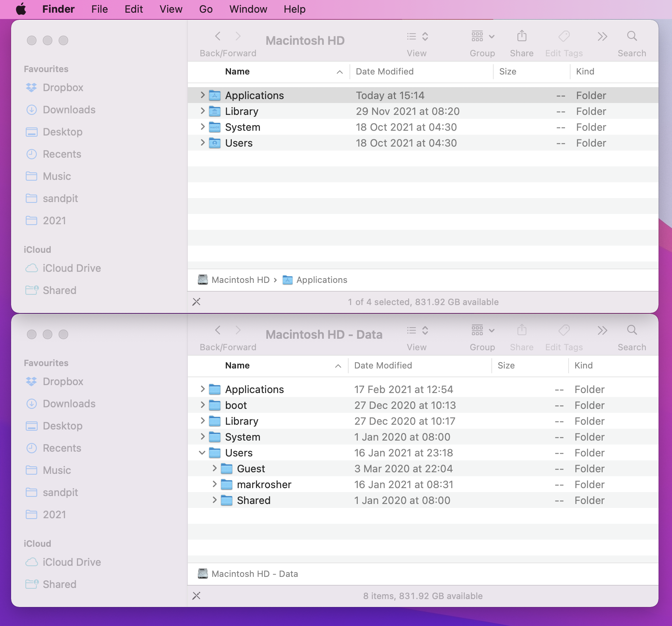Viewport: 672px width, 626px height.
Task: Open View options dropdown in Macintosh HD window
Action: tap(417, 36)
